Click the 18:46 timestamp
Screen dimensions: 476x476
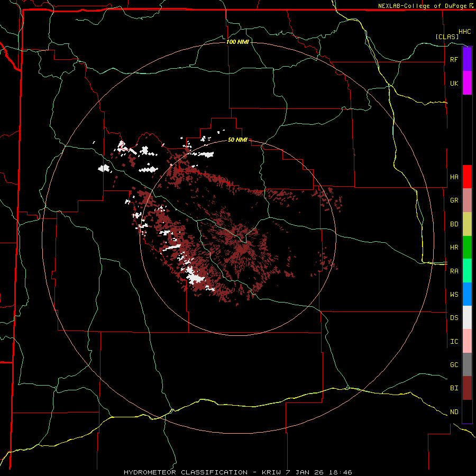(342, 472)
